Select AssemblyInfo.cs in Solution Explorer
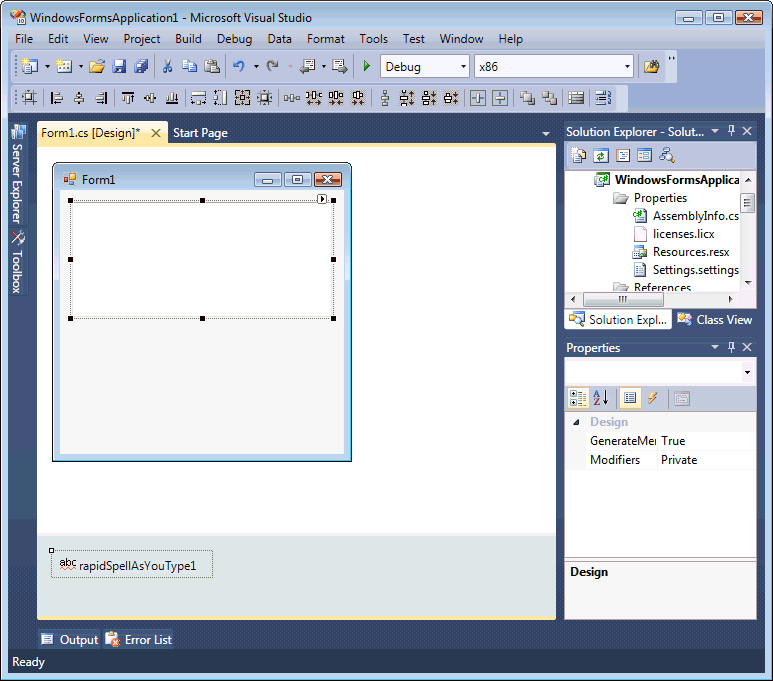Screen dimensions: 773x681 (x=695, y=216)
